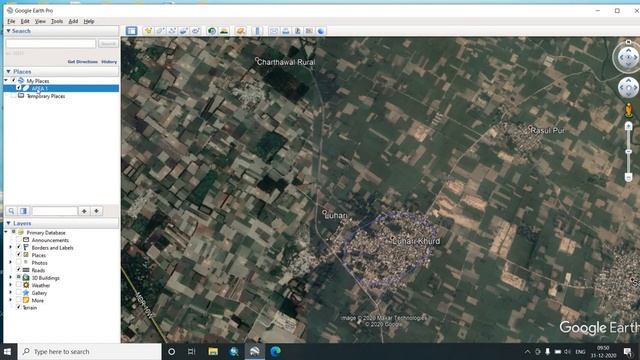Click the magnifier search-places icon
This screenshot has width=640, height=360.
(11, 211)
